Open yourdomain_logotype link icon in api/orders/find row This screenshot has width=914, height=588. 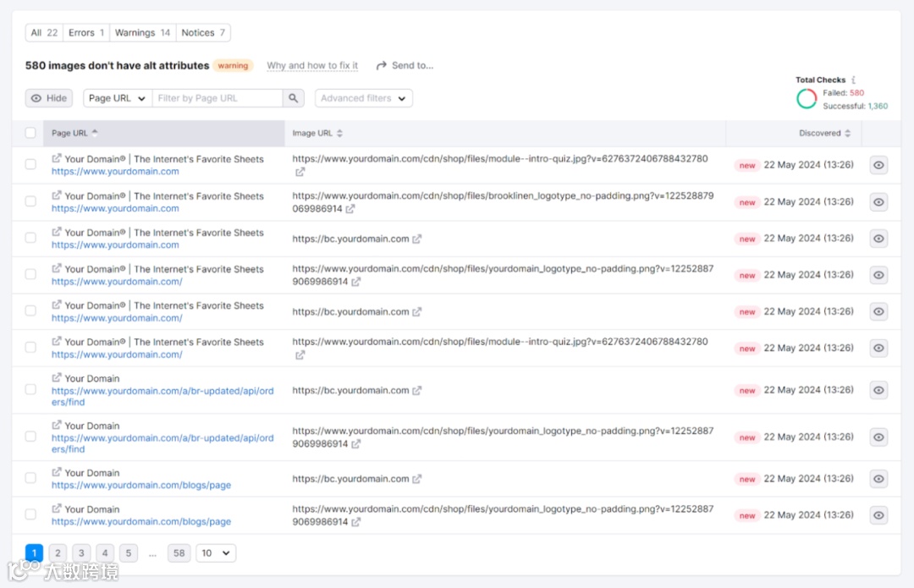tap(355, 444)
